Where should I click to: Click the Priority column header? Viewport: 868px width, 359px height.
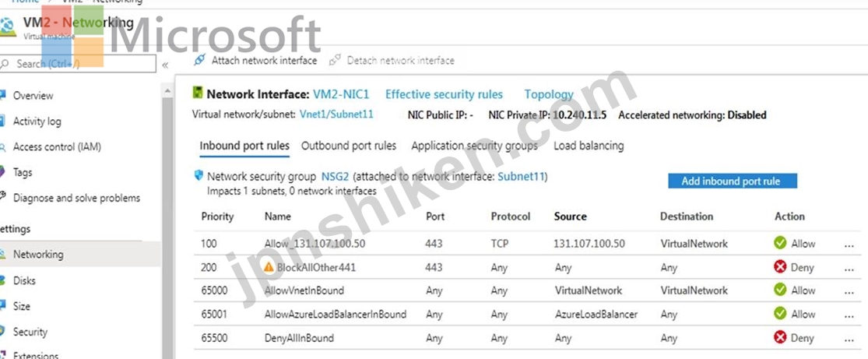(x=217, y=216)
